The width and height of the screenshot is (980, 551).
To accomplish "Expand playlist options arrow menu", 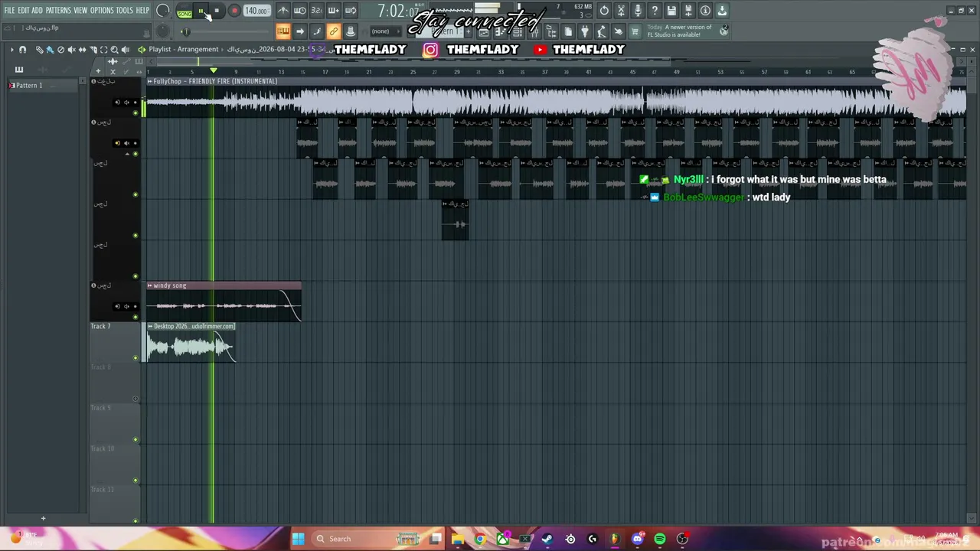I will [11, 50].
